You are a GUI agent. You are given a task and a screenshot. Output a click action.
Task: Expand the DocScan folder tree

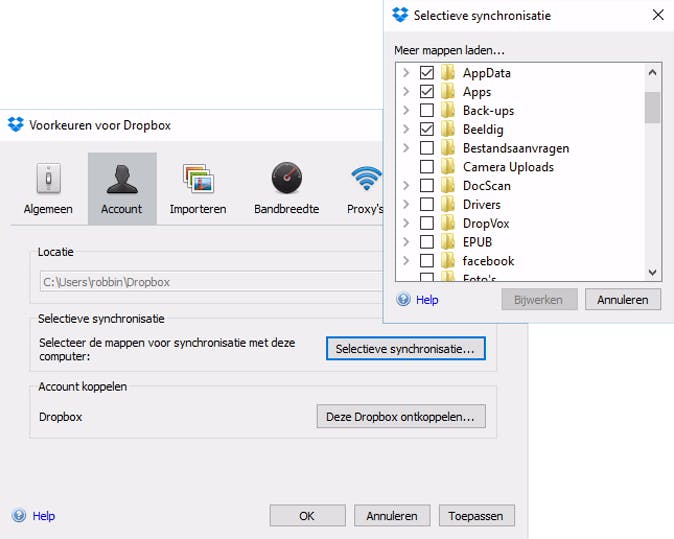pos(406,186)
